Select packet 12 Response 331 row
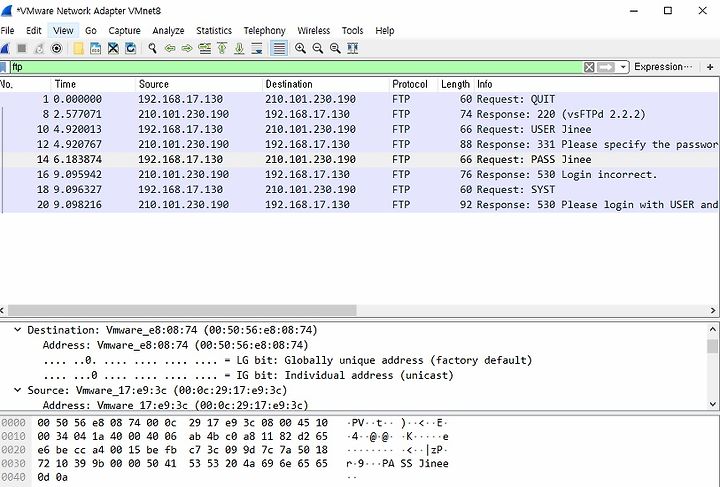The width and height of the screenshot is (720, 487). click(x=359, y=145)
